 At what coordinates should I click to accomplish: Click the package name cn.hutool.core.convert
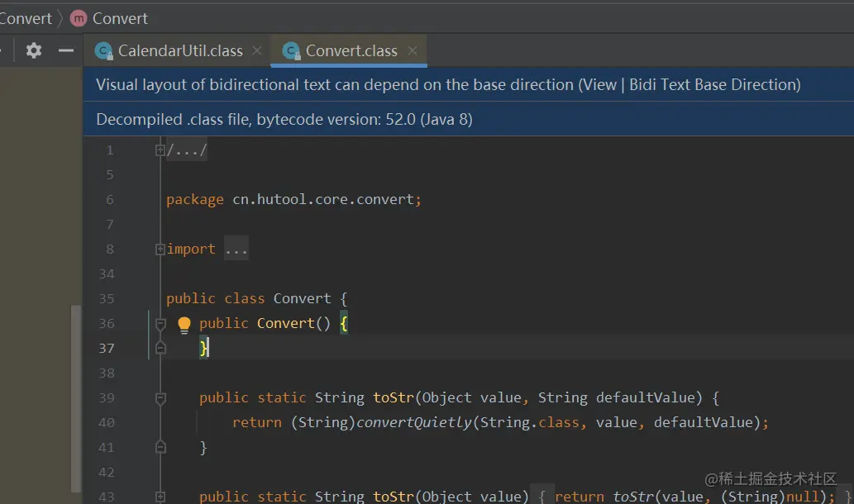tap(323, 199)
